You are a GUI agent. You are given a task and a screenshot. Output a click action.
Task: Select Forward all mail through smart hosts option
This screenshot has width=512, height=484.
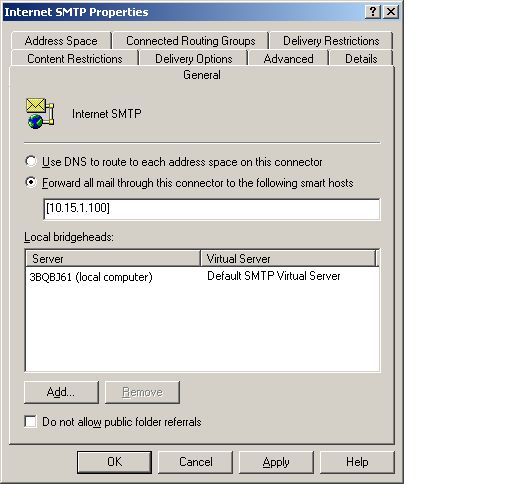click(31, 182)
